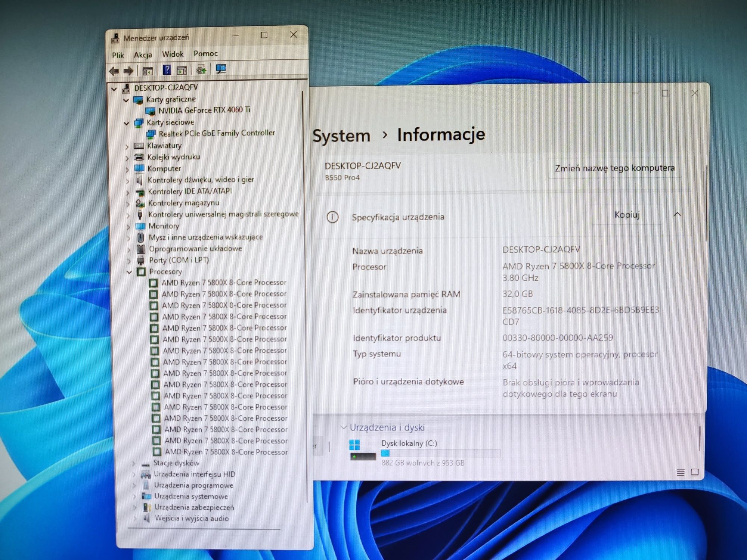Collapse the Karty graficzne node
This screenshot has width=747, height=560.
pos(126,100)
